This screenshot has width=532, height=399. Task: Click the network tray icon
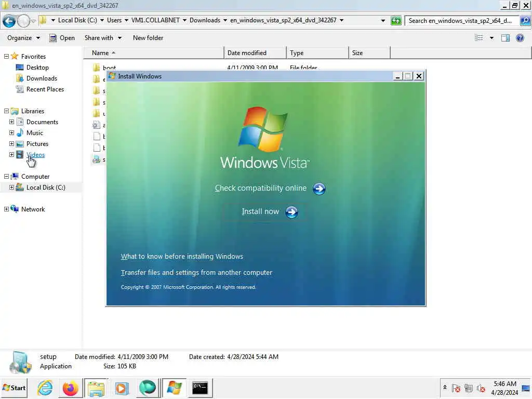pyautogui.click(x=469, y=388)
